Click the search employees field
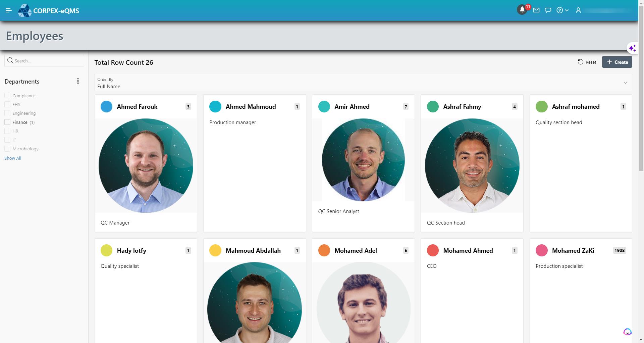644x343 pixels. 44,61
